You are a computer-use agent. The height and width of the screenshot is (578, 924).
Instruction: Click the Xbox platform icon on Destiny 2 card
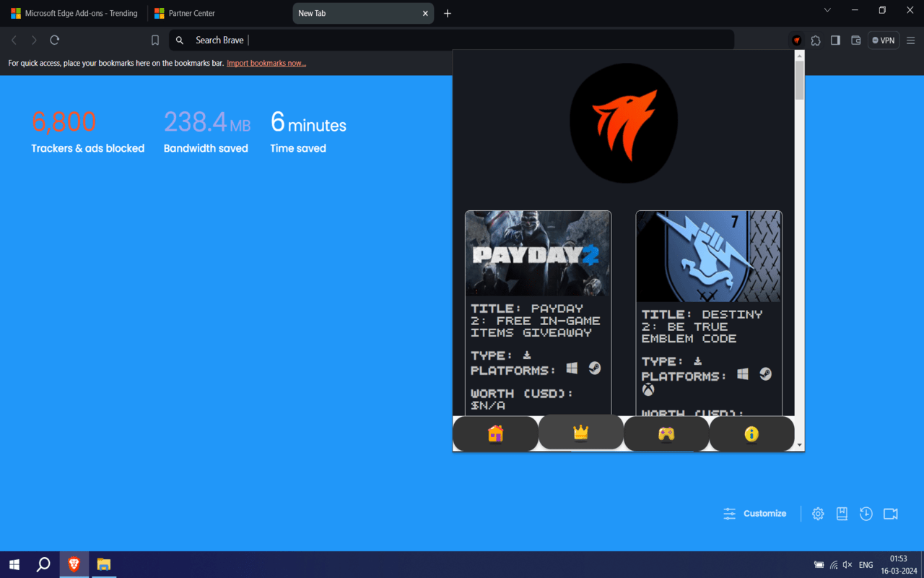click(648, 390)
